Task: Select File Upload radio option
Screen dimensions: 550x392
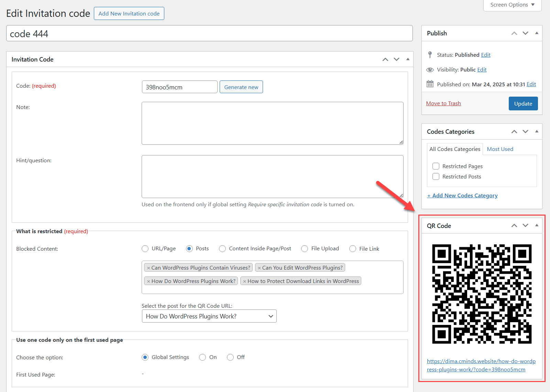Action: click(305, 249)
